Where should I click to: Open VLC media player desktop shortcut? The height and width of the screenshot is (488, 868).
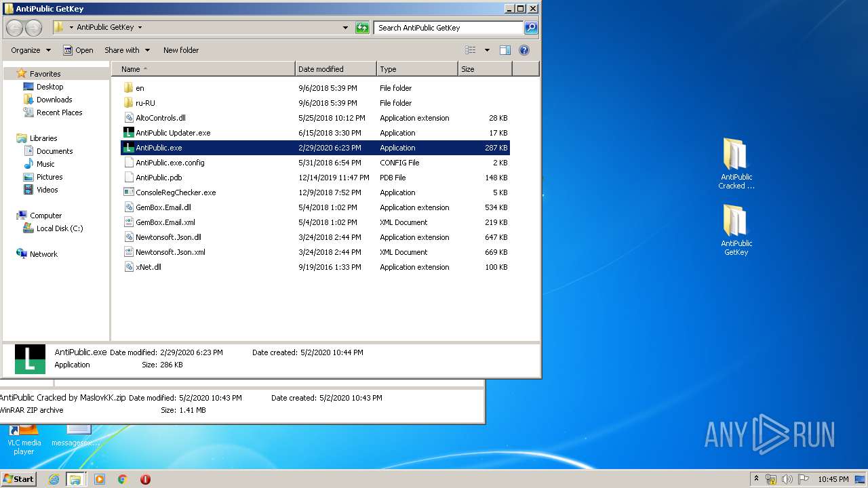(x=24, y=439)
